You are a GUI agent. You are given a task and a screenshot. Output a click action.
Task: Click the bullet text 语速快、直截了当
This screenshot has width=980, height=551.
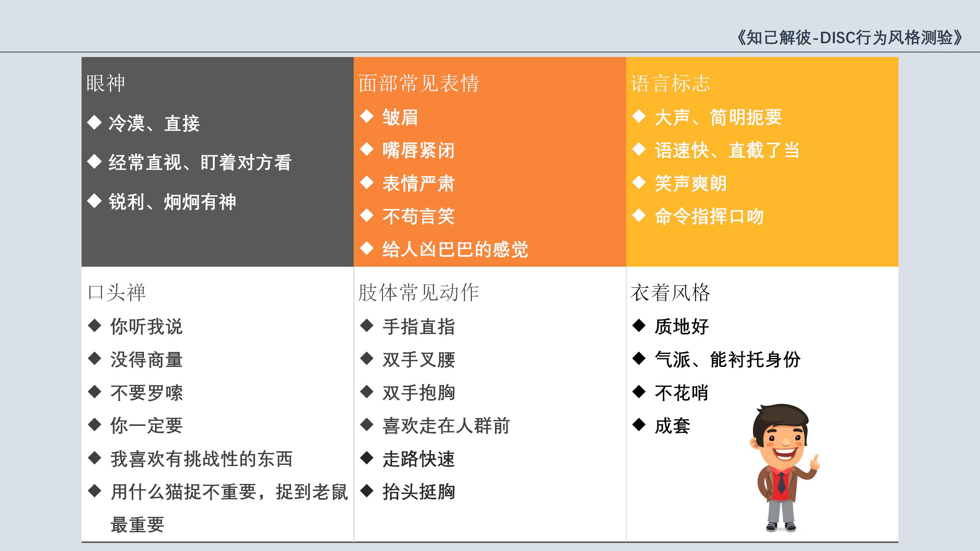tap(727, 150)
